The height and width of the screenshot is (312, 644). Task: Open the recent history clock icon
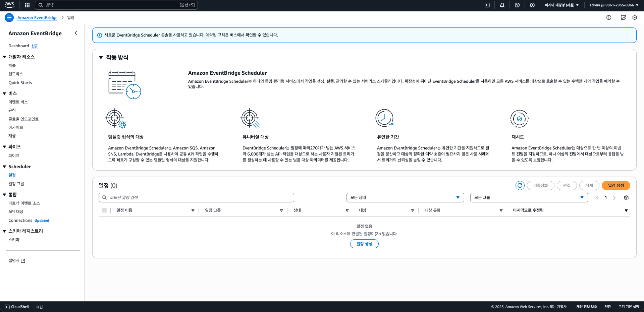coord(635,17)
